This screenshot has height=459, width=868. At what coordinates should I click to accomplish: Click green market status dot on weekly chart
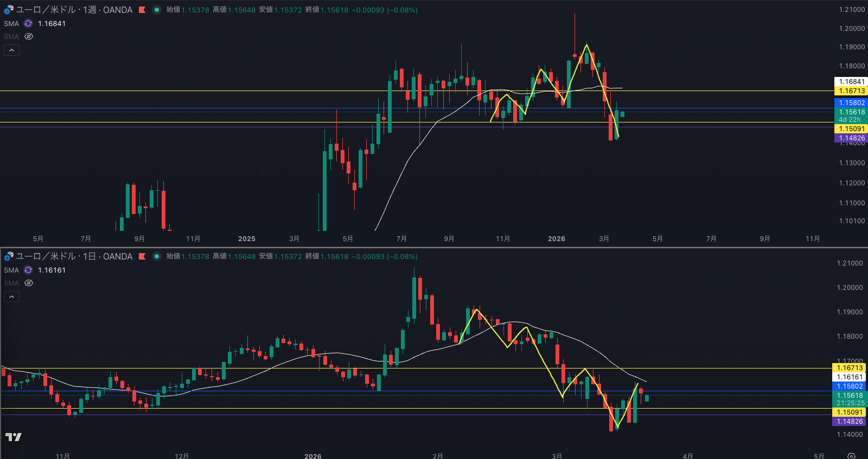pos(157,10)
